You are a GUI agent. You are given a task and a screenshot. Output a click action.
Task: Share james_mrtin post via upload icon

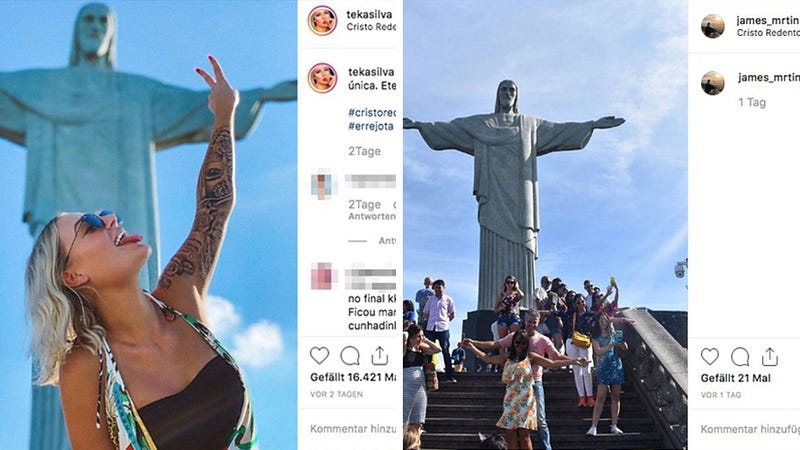click(770, 356)
